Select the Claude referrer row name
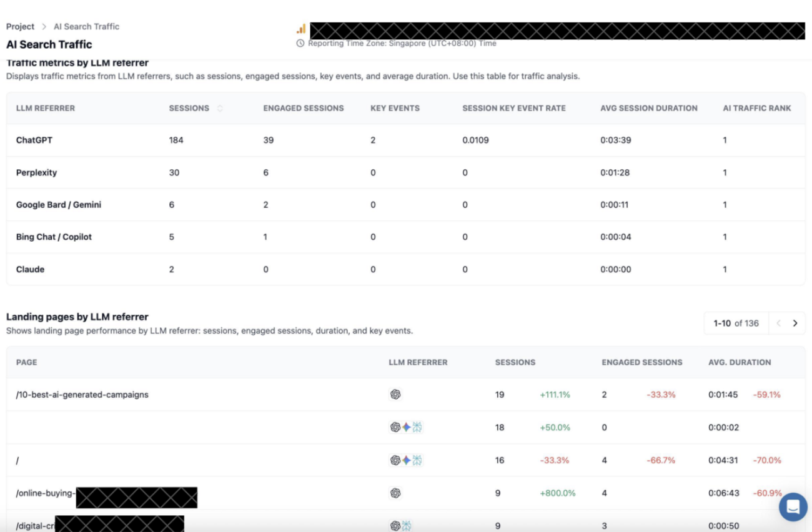Image resolution: width=812 pixels, height=532 pixels. (x=30, y=270)
